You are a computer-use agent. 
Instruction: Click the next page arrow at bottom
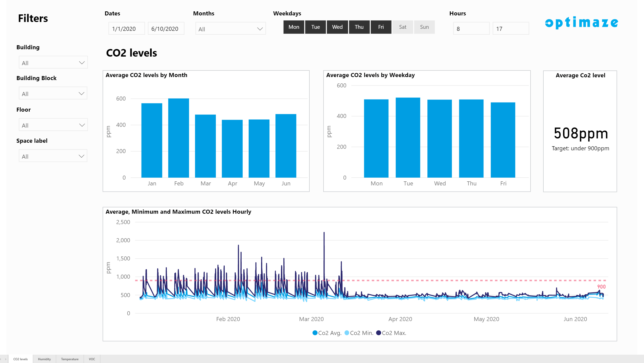click(6, 359)
